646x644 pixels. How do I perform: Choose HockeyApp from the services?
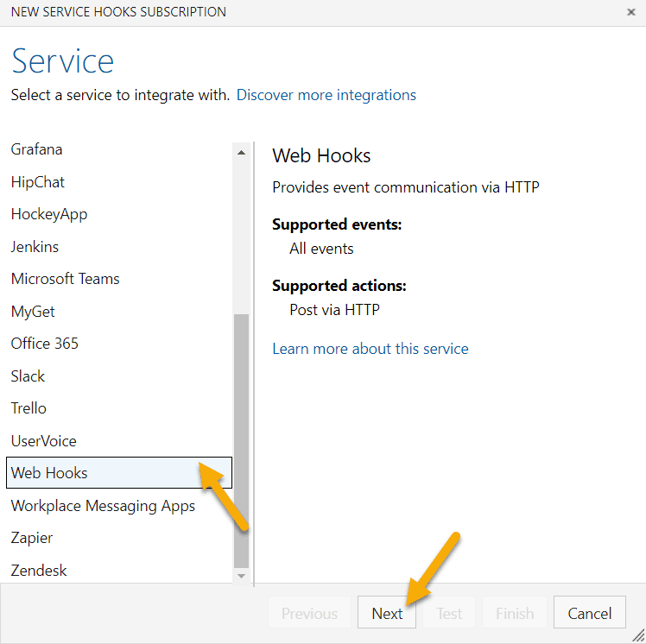tap(119, 214)
